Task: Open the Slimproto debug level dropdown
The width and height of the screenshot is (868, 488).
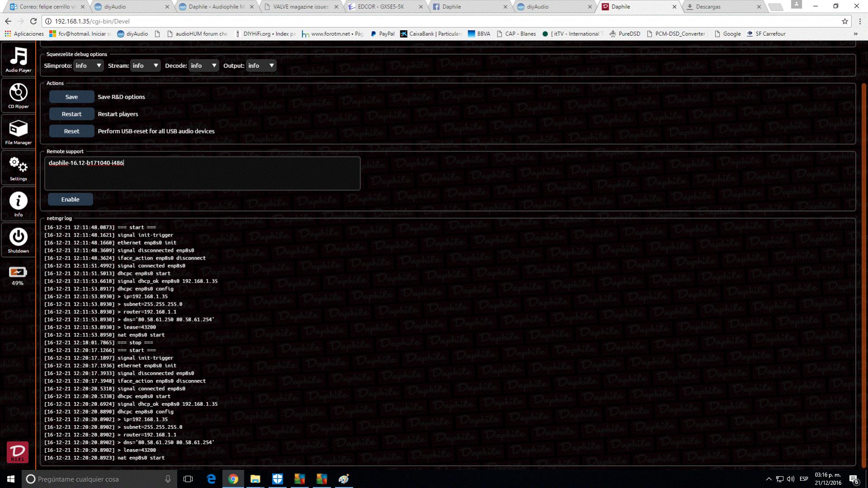Action: point(89,66)
